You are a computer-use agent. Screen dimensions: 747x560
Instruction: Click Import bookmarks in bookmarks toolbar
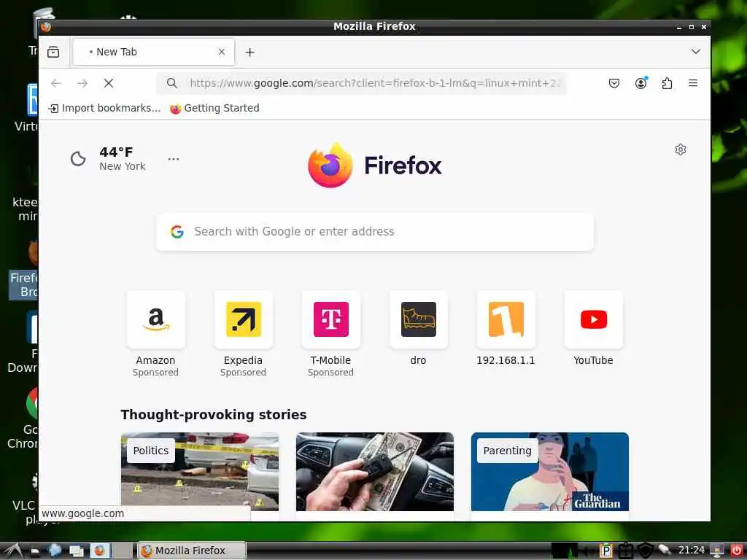tap(104, 108)
